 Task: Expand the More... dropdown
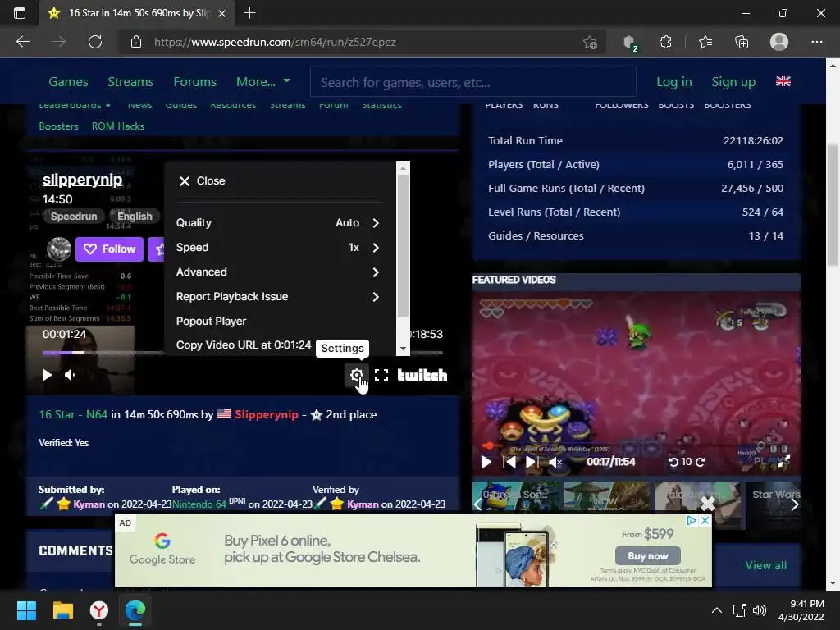click(x=263, y=82)
